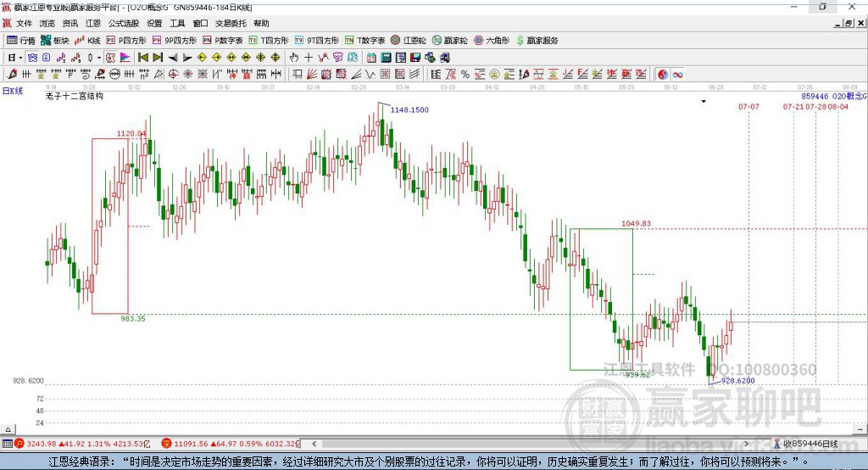This screenshot has height=470, width=868.
Task: Select the yin-yang taiji tool icon
Action: coord(663,75)
